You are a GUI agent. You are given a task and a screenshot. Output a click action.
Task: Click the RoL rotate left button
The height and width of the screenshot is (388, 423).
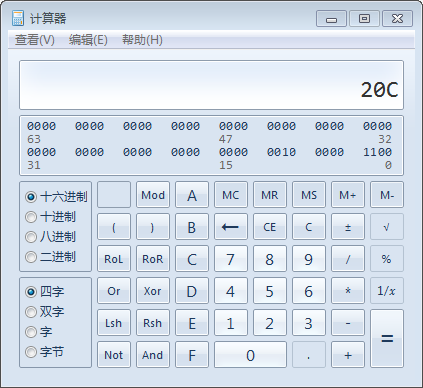pyautogui.click(x=114, y=259)
